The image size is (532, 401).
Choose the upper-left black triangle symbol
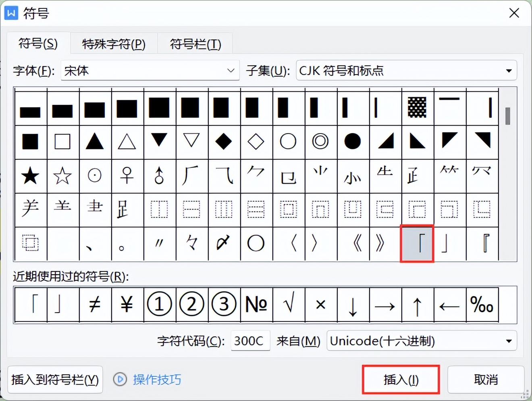(x=449, y=142)
